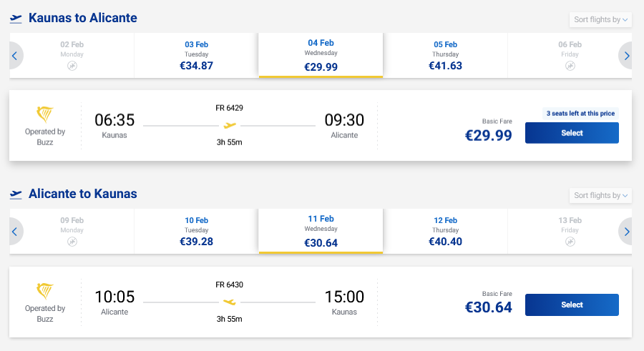
Task: Select the €29.99 Kaunas to Alicante flight
Action: 572,133
